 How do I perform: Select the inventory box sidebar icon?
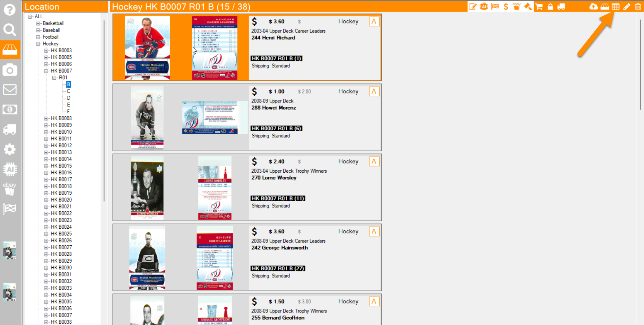10,50
